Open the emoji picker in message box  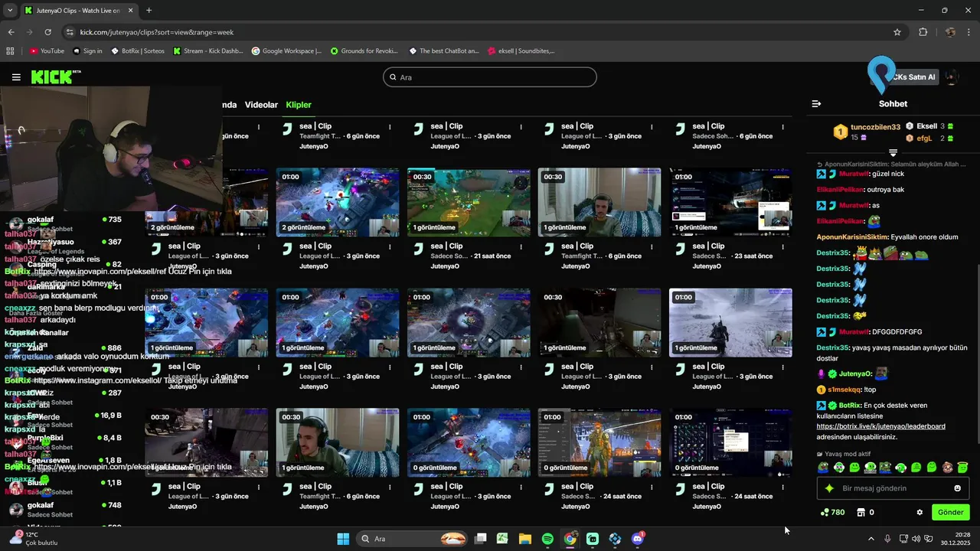click(957, 488)
